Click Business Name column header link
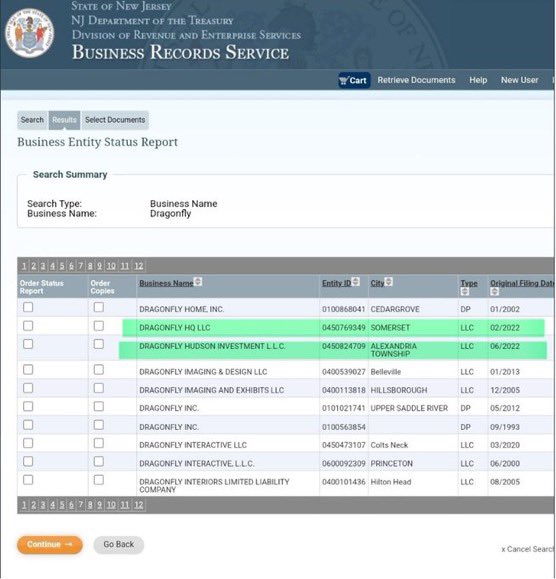Image resolution: width=556 pixels, height=579 pixels. tap(166, 283)
